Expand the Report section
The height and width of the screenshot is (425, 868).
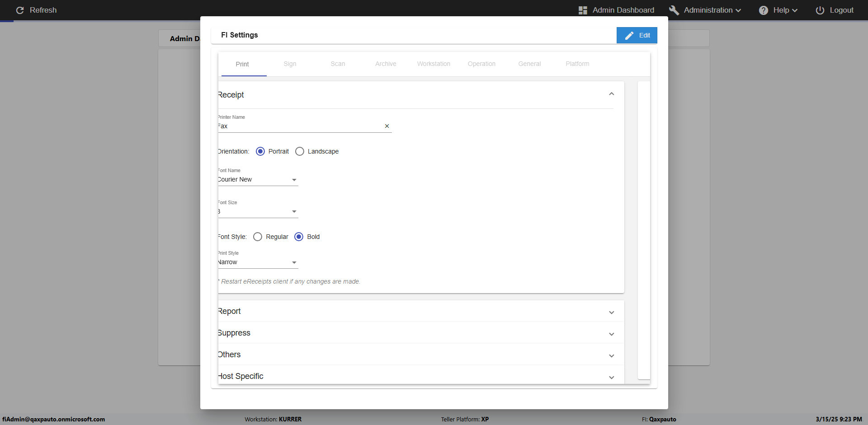611,312
